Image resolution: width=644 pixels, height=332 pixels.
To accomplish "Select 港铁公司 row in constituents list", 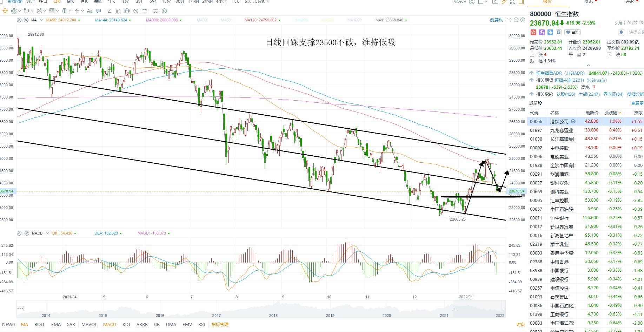I will coord(585,121).
